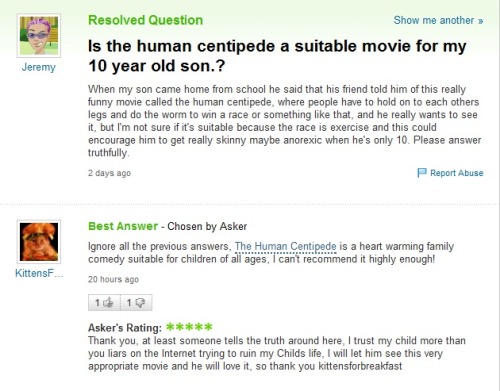
Task: Click the 2 days ago timestamp
Action: (x=109, y=173)
